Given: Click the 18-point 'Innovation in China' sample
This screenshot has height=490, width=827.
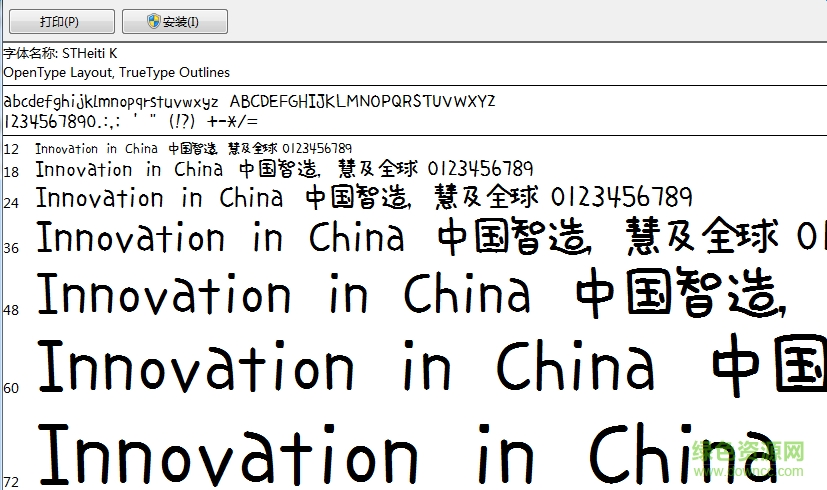Looking at the screenshot, I should coord(129,169).
